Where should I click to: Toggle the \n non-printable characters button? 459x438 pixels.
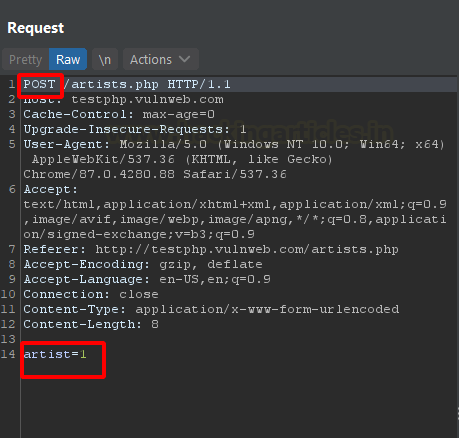[105, 59]
